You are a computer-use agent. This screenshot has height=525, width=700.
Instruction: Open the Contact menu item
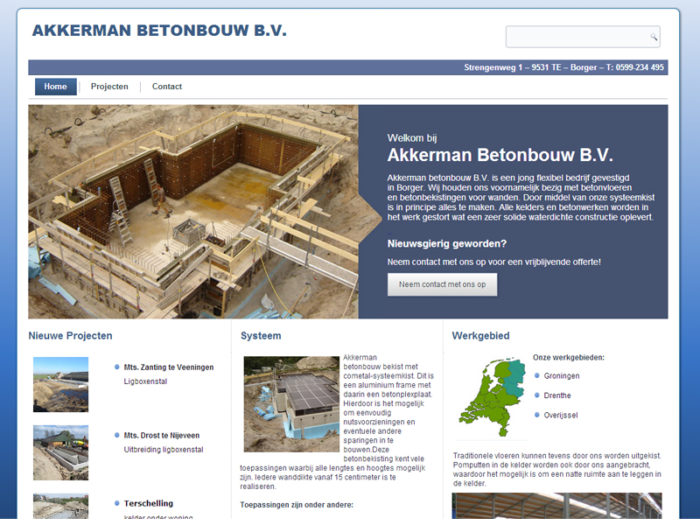point(167,87)
